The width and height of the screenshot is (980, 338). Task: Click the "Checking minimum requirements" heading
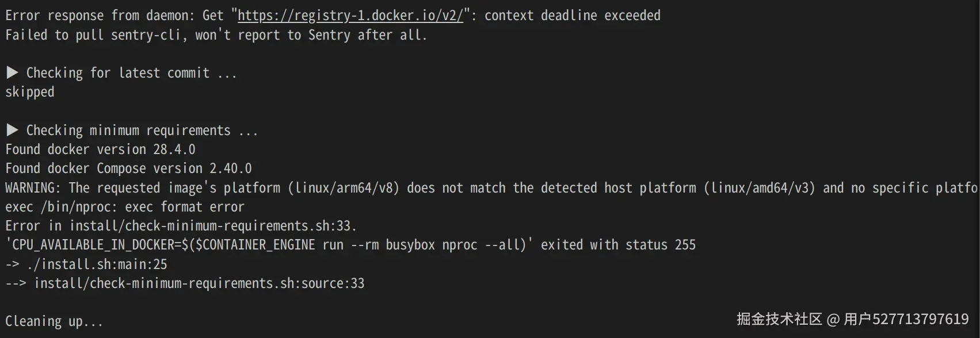[142, 130]
